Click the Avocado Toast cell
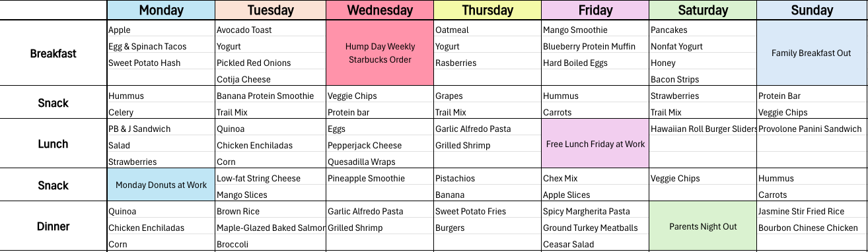This screenshot has width=868, height=252. [271, 30]
